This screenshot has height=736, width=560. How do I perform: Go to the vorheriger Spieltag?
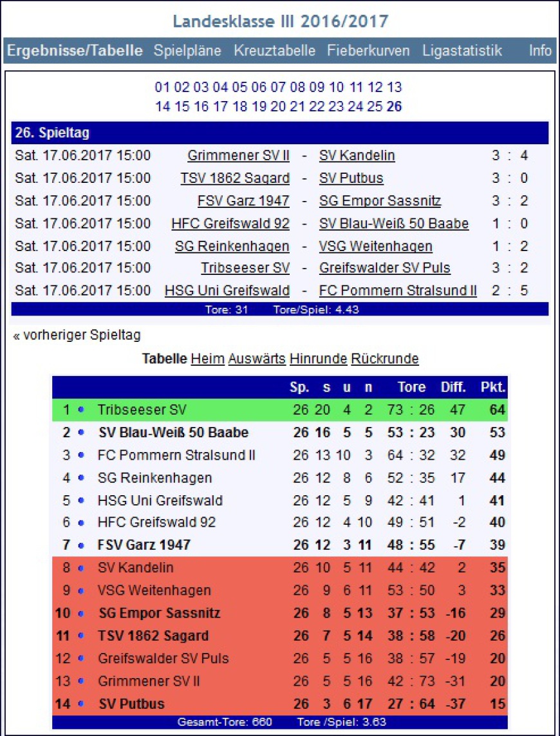tap(77, 335)
